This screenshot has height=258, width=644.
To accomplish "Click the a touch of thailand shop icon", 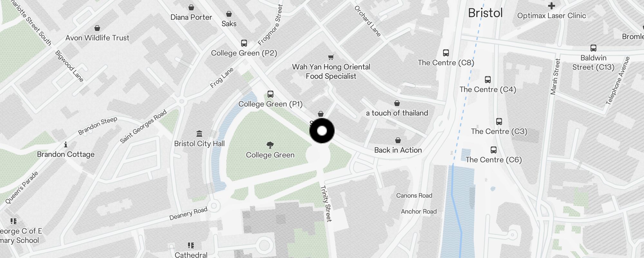I will (397, 103).
